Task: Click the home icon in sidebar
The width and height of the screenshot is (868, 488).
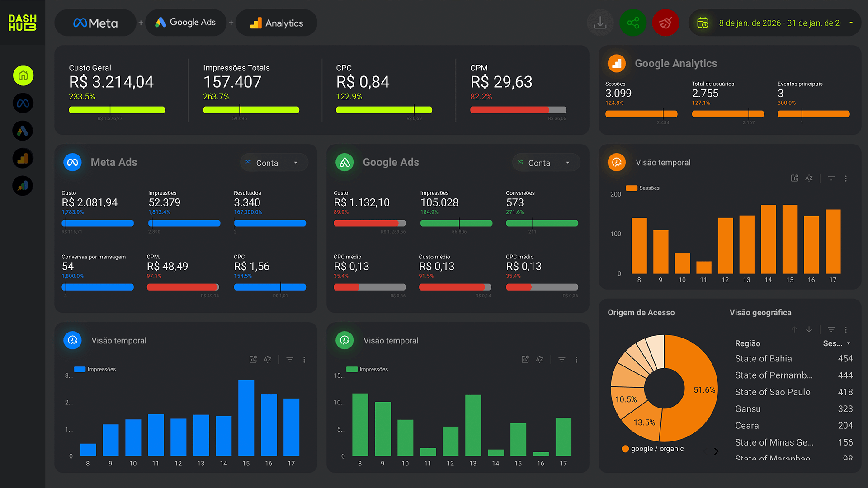Action: [23, 75]
